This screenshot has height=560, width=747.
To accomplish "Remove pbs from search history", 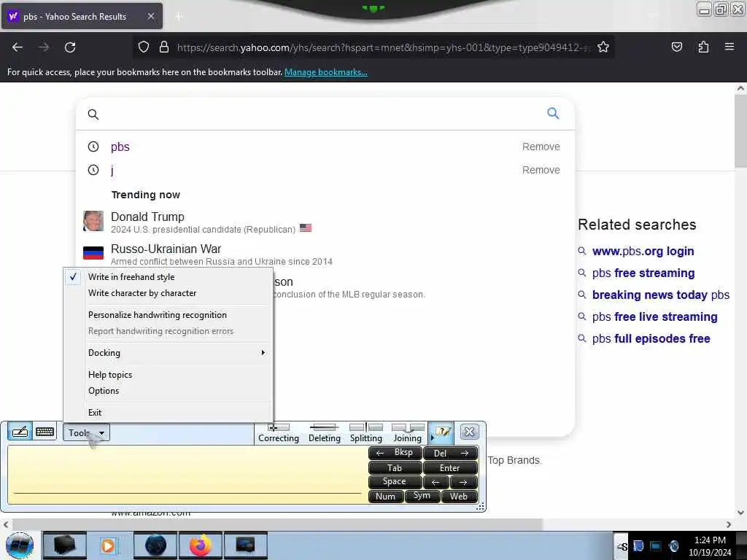I will pyautogui.click(x=541, y=147).
